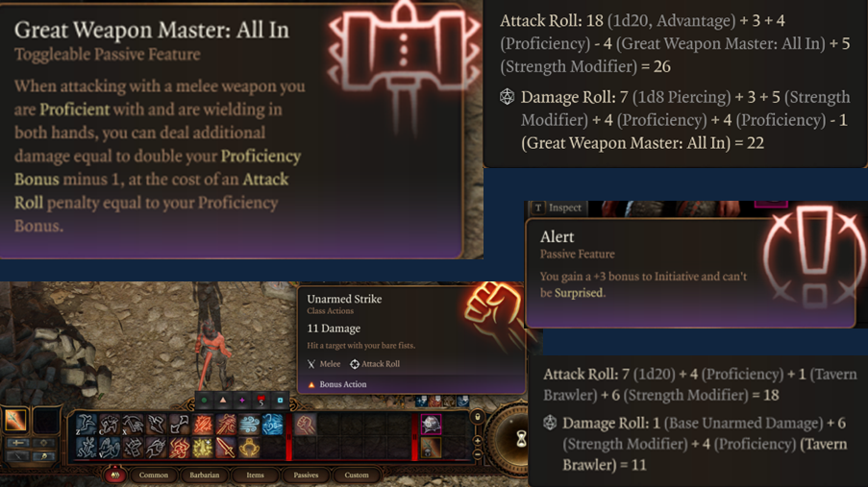Select the Jump action icon marked Z
Screen dimensions: 868x487
(x=86, y=424)
